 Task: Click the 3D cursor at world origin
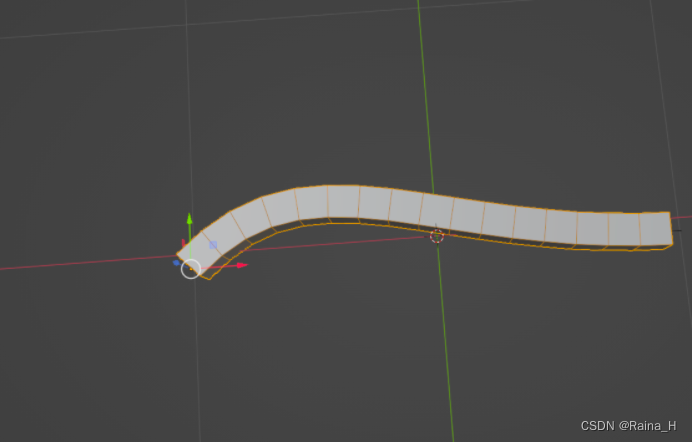coord(437,236)
